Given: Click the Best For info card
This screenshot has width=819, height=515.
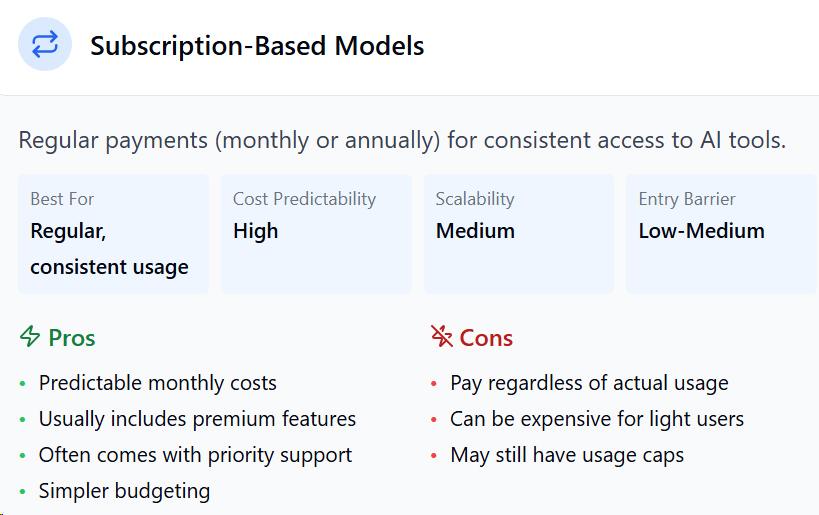Looking at the screenshot, I should tap(114, 234).
